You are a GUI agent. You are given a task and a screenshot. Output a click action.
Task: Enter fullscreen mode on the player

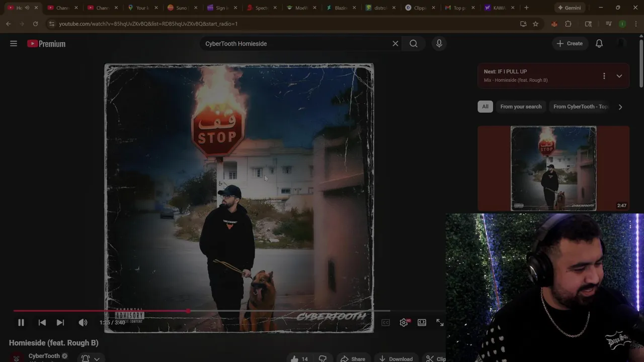tap(440, 323)
